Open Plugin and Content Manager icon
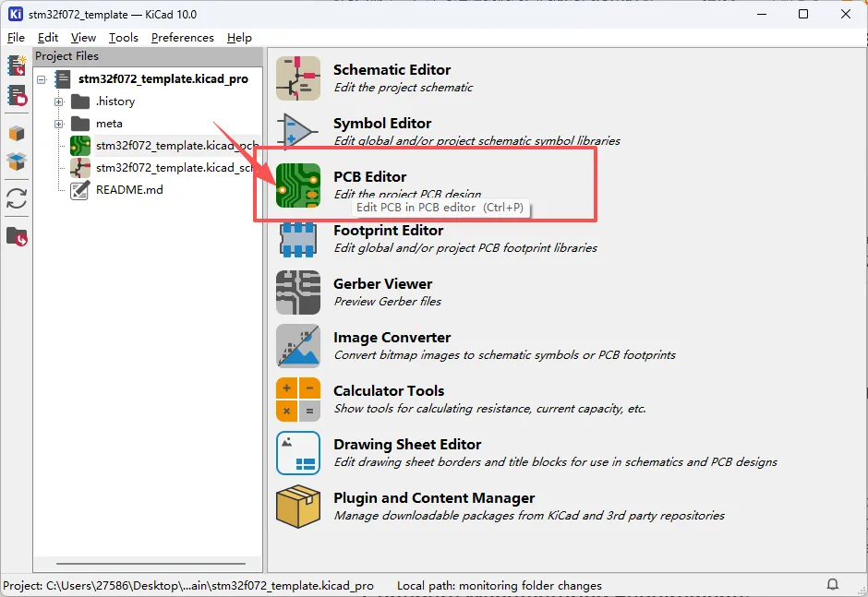 click(x=298, y=507)
